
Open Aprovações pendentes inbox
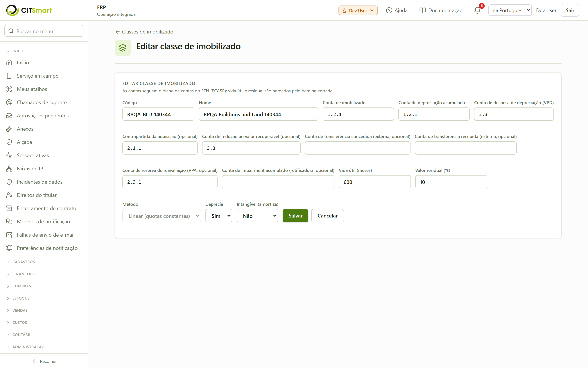[44, 116]
